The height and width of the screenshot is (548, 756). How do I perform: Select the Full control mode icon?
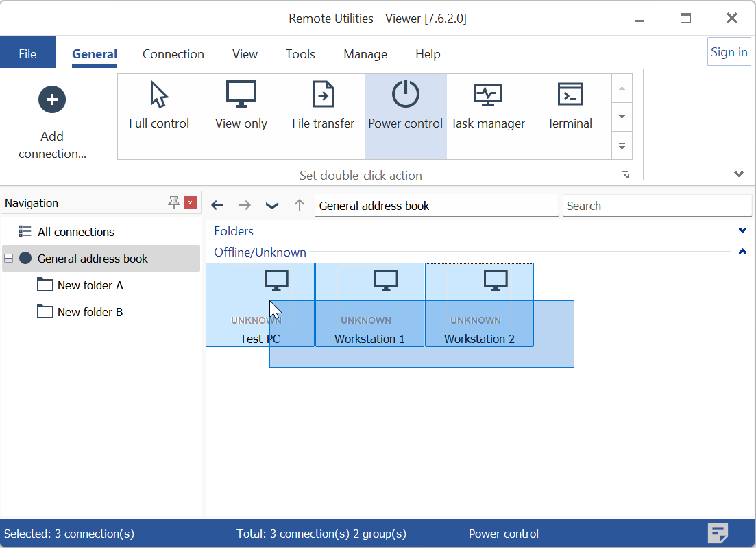coord(159,95)
